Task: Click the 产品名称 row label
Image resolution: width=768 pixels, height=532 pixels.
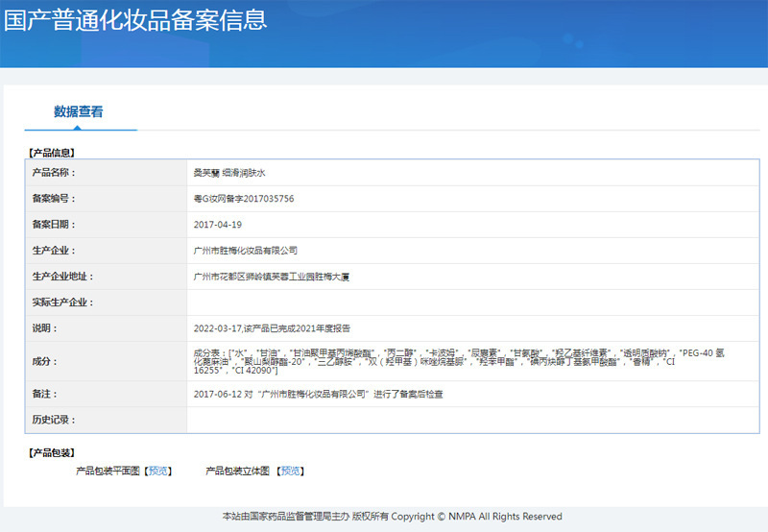Action: pos(54,173)
